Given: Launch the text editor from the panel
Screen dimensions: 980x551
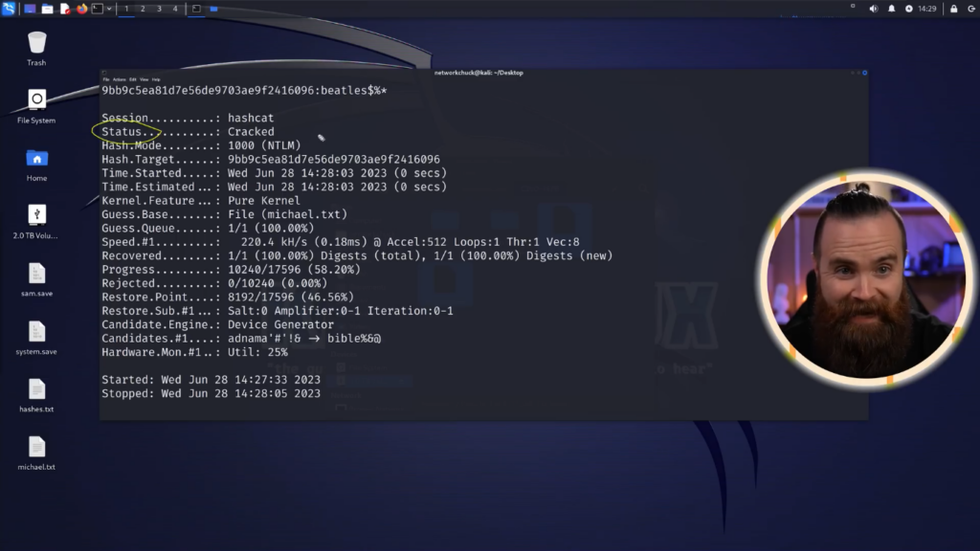Looking at the screenshot, I should (x=64, y=9).
